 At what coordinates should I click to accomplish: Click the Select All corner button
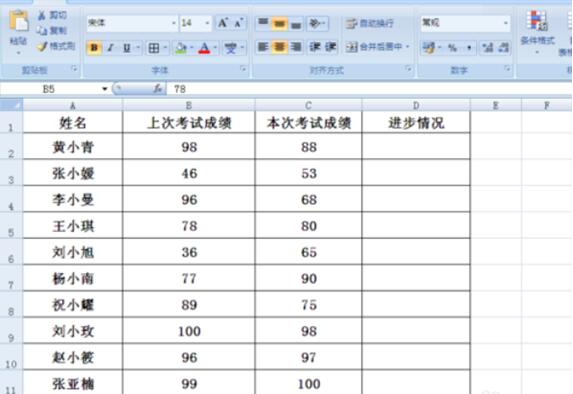12,105
